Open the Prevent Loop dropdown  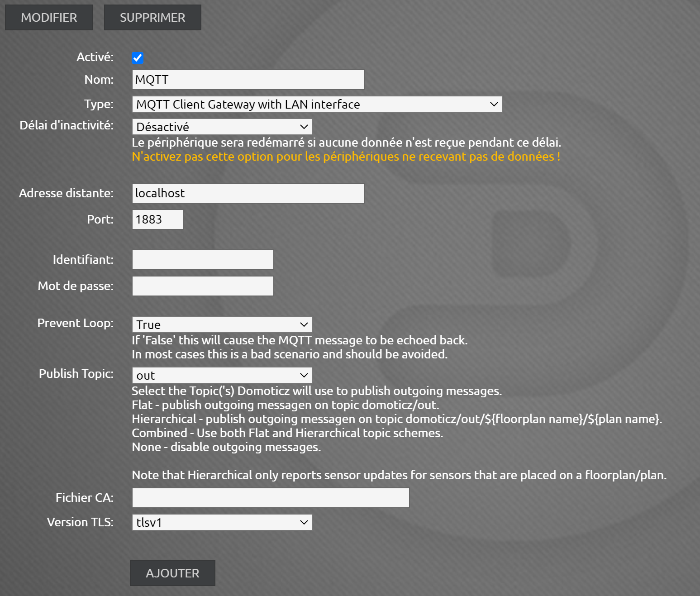[x=221, y=324]
